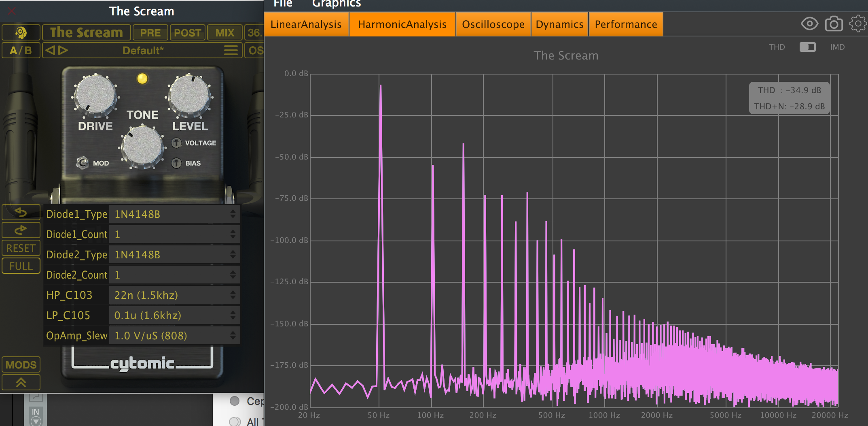Click the 36. value field
Screen dimensions: 868x426
255,32
